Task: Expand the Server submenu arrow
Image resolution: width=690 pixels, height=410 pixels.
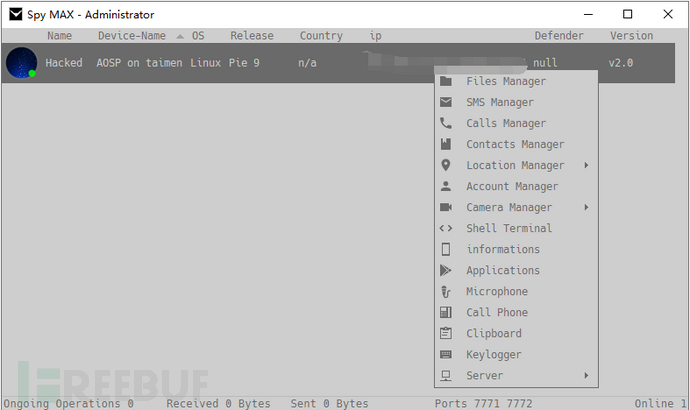Action: 586,375
